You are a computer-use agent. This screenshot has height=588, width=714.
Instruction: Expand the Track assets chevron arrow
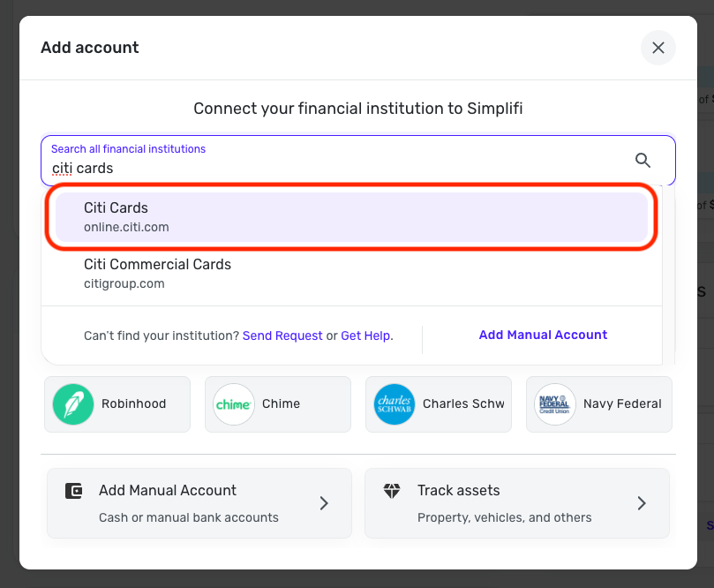click(x=642, y=503)
